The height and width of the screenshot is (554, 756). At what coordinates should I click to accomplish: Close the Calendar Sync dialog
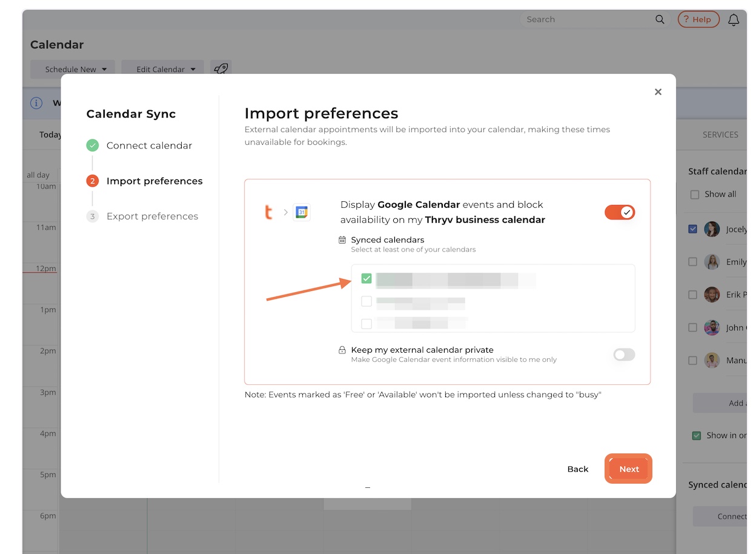coord(658,92)
